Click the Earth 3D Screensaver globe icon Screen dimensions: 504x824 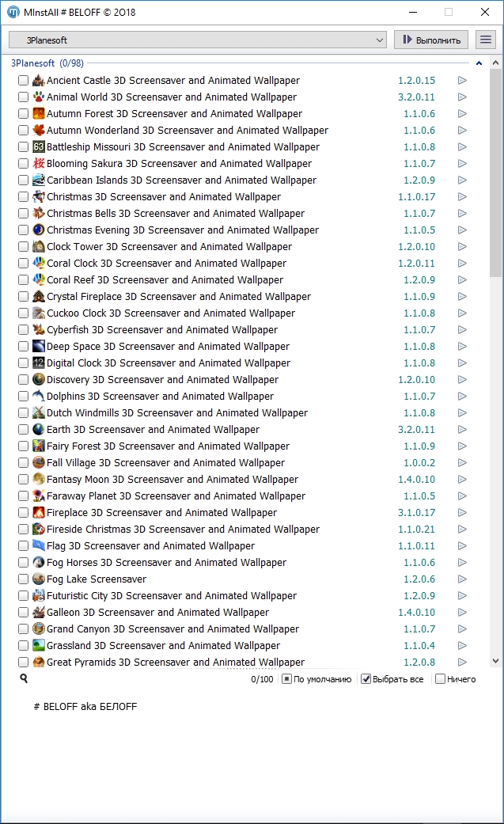(x=38, y=429)
